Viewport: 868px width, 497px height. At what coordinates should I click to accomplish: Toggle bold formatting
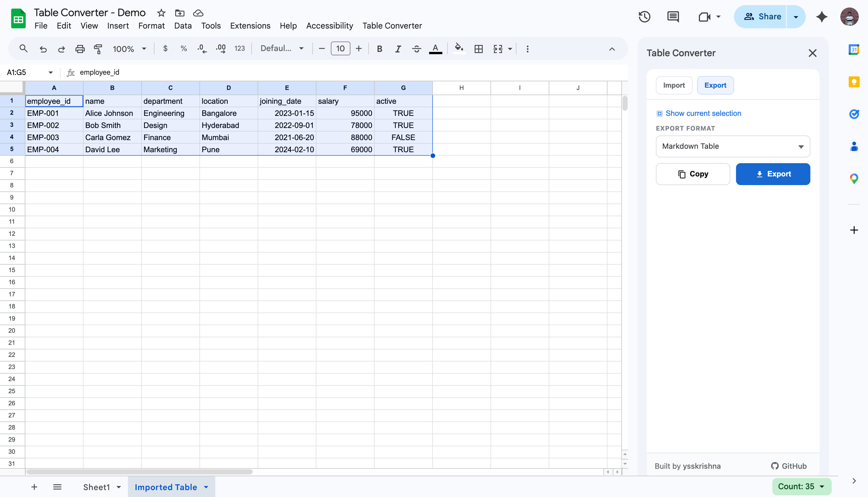pyautogui.click(x=379, y=49)
